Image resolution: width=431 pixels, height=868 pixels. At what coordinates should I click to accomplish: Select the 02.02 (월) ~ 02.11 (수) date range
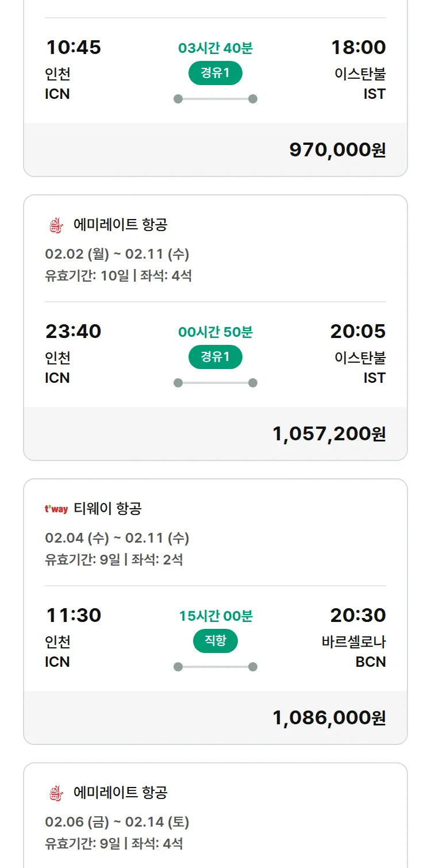[117, 254]
